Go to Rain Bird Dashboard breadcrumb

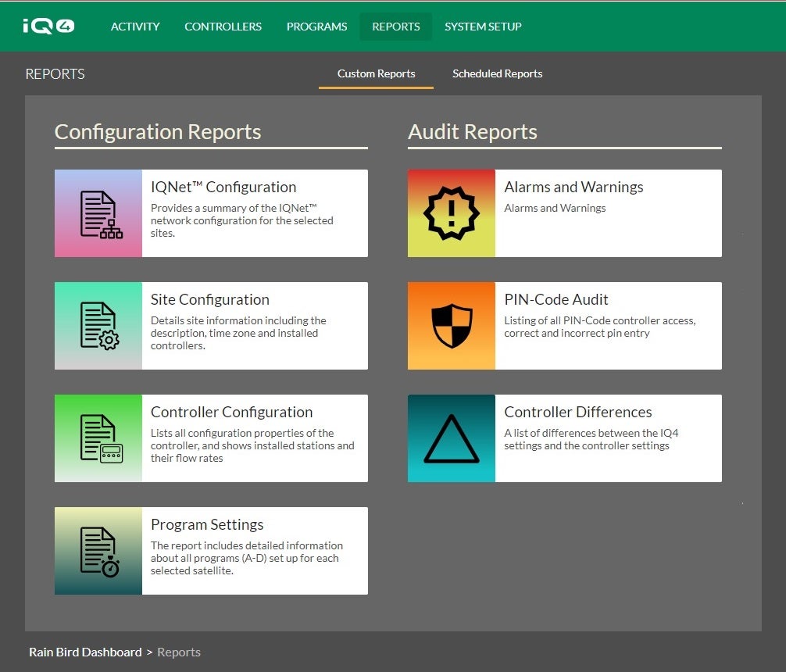[x=85, y=652]
